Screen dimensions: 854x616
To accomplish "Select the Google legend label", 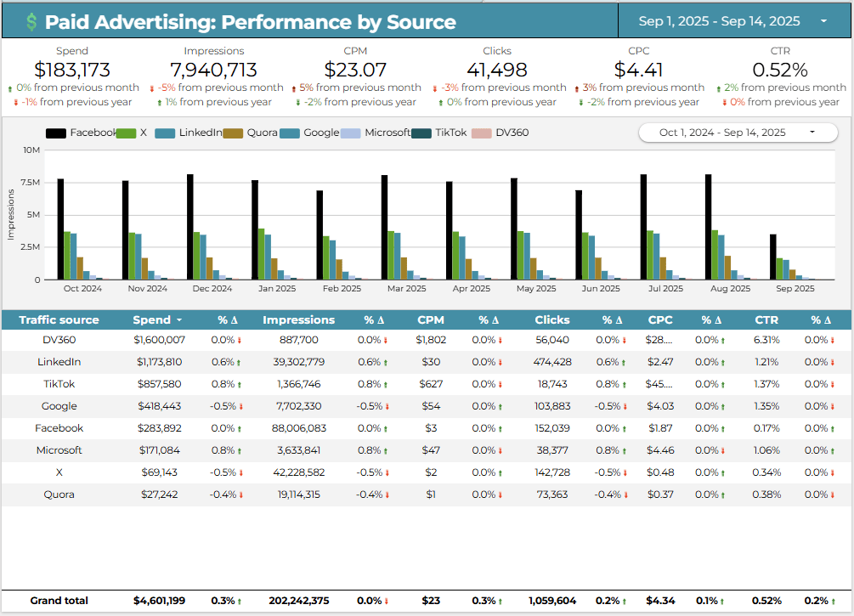I will 321,133.
